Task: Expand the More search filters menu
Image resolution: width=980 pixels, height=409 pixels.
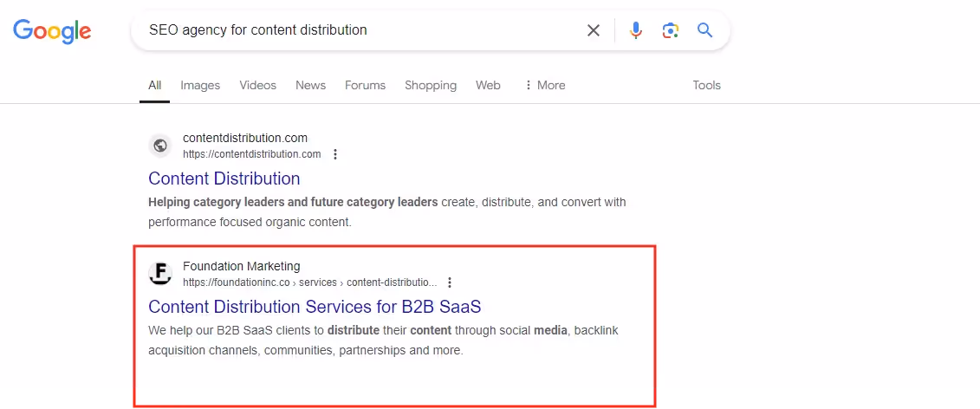Action: point(544,85)
